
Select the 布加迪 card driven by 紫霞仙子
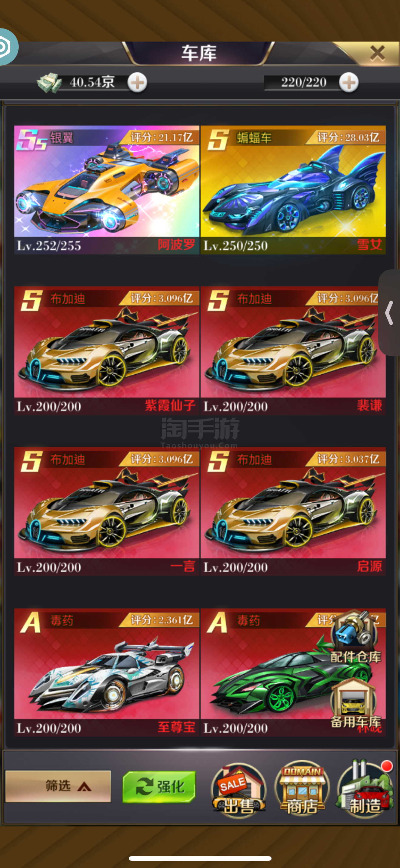[107, 350]
